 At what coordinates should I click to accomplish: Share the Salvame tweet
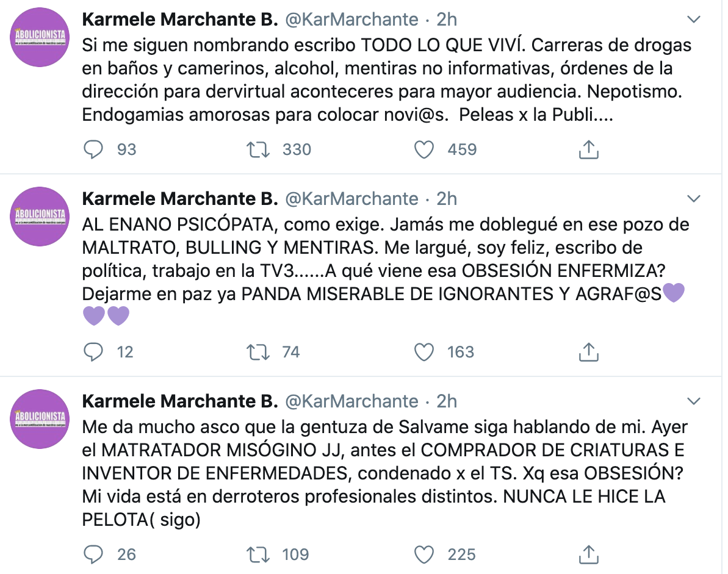[x=588, y=554]
